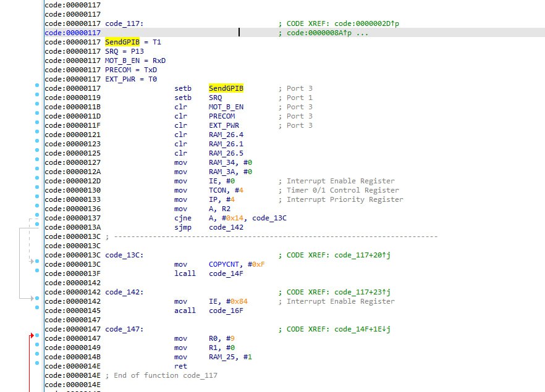
Task: Click the MOT_B_EN operand in the clr instruction
Action: (226, 107)
